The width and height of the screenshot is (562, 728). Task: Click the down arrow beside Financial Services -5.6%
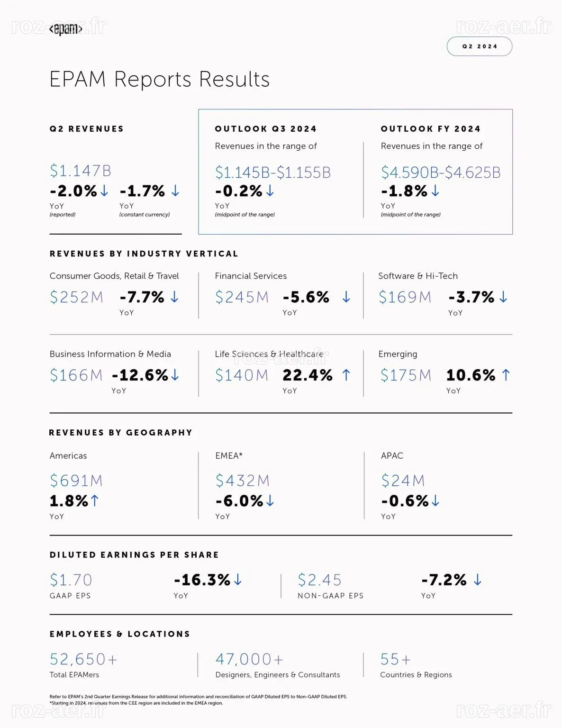(346, 297)
